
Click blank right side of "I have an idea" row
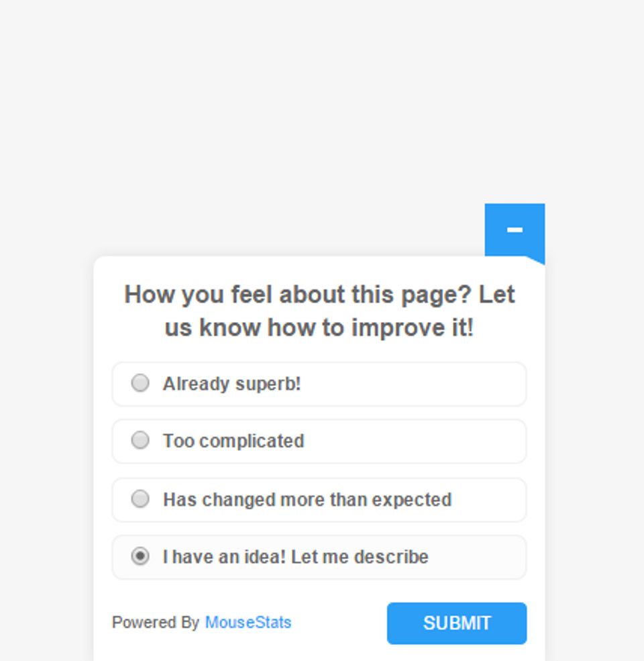point(483,557)
